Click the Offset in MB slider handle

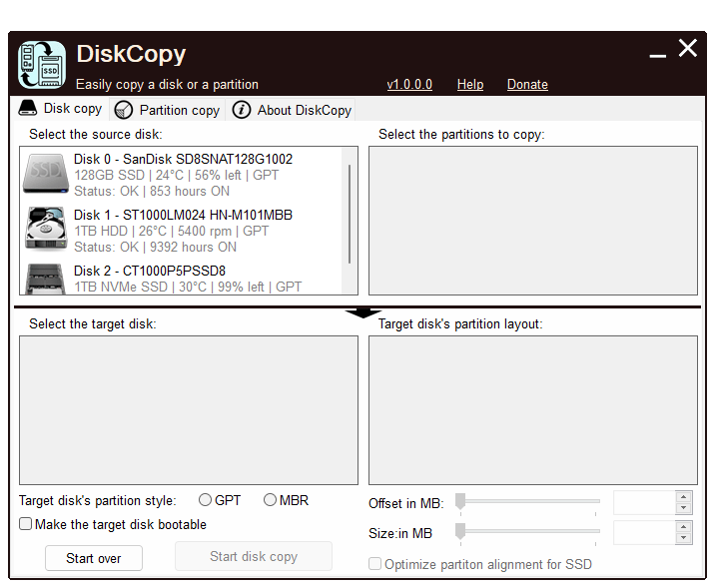460,501
